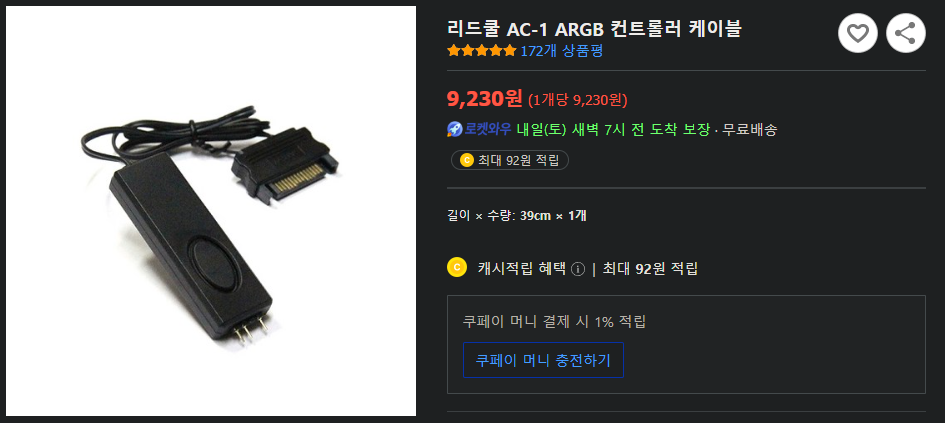Screen dimensions: 945x423
Task: Open the share icon button
Action: click(906, 33)
